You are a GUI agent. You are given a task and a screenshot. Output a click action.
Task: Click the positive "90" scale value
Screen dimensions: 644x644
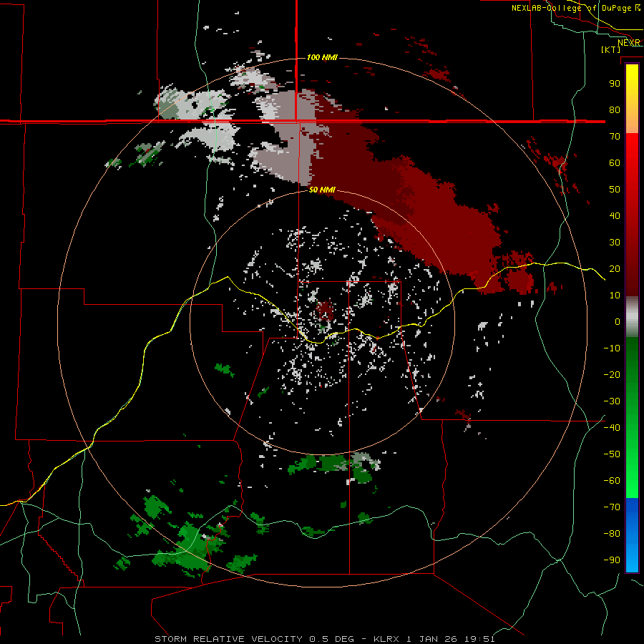[615, 84]
